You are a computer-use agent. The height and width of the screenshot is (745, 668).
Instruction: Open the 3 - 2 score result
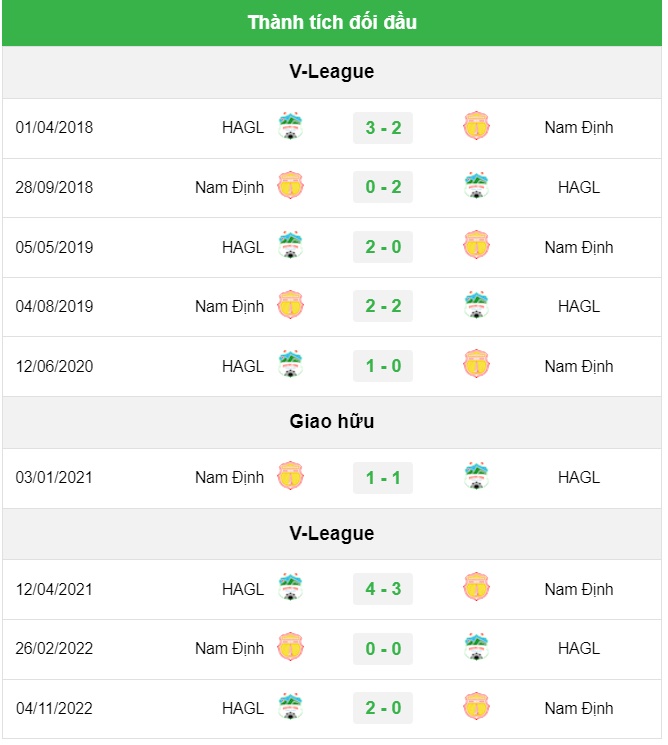[383, 128]
